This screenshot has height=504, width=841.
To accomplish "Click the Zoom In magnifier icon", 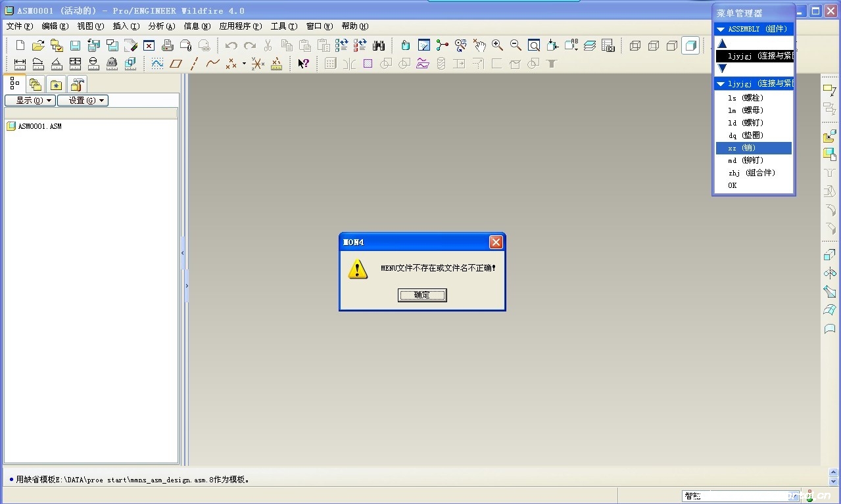I will click(497, 45).
